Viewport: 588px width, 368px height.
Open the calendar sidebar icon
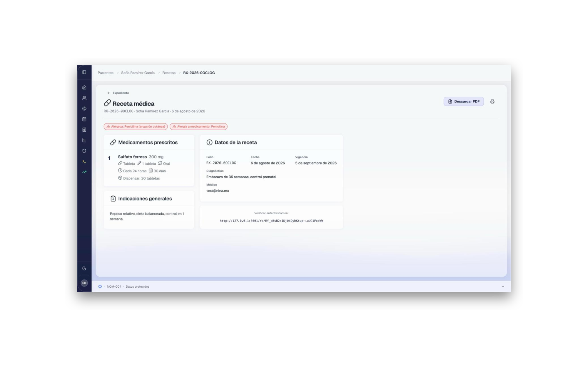click(84, 119)
